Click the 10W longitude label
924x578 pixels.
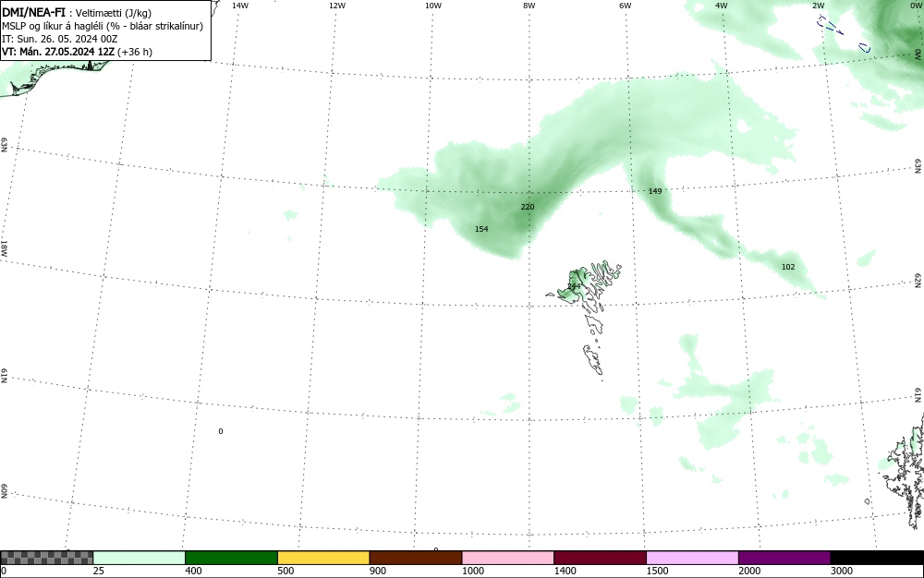[433, 6]
